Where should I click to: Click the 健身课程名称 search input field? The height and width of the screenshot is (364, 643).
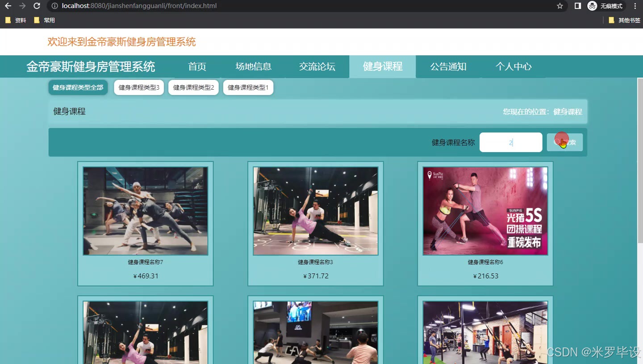pyautogui.click(x=511, y=142)
